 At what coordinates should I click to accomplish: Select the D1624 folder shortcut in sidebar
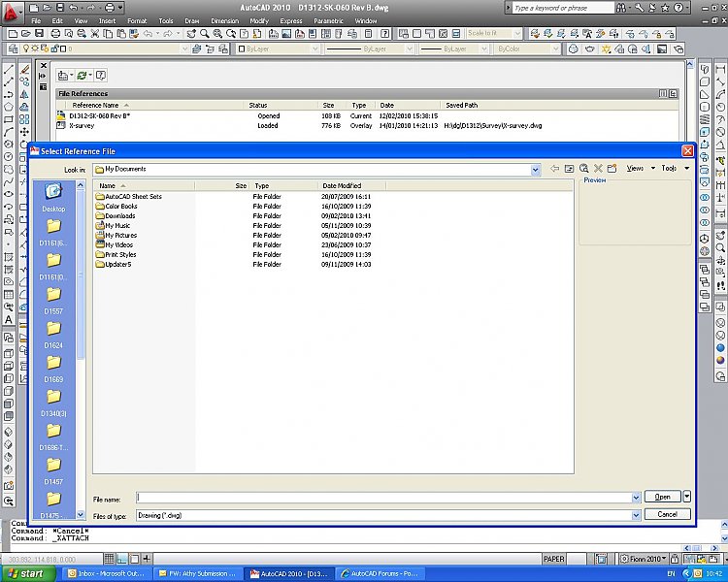click(x=53, y=334)
